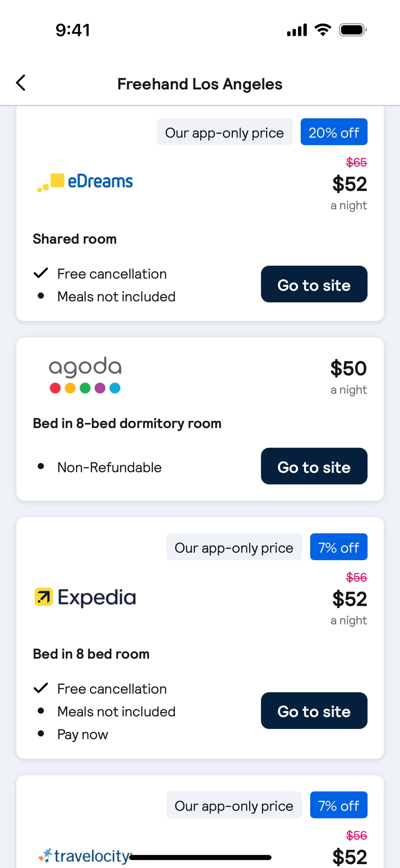Tap eDreams "Our app-only price" label

(224, 132)
